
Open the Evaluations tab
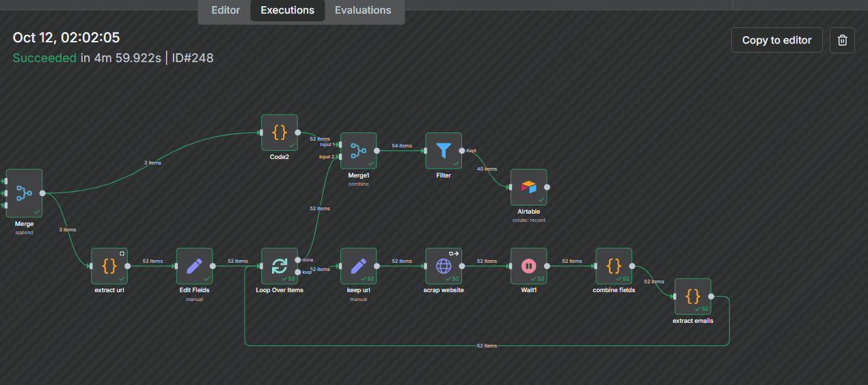tap(363, 10)
